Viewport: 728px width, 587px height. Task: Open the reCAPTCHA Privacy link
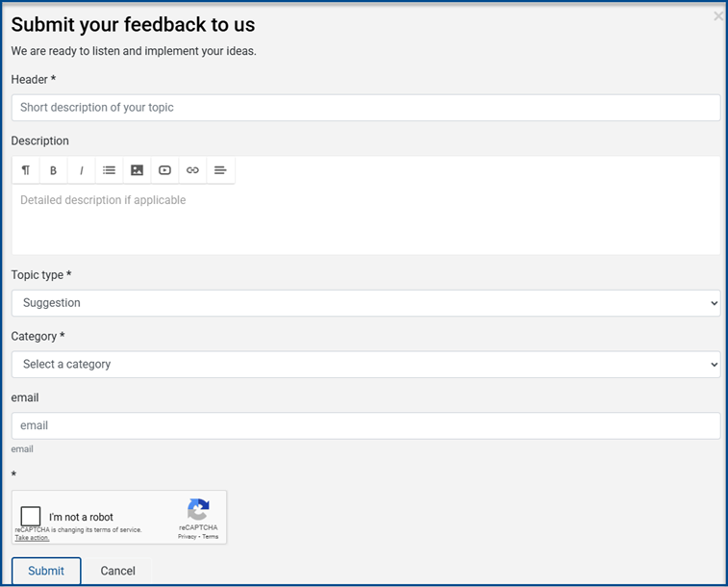[188, 536]
